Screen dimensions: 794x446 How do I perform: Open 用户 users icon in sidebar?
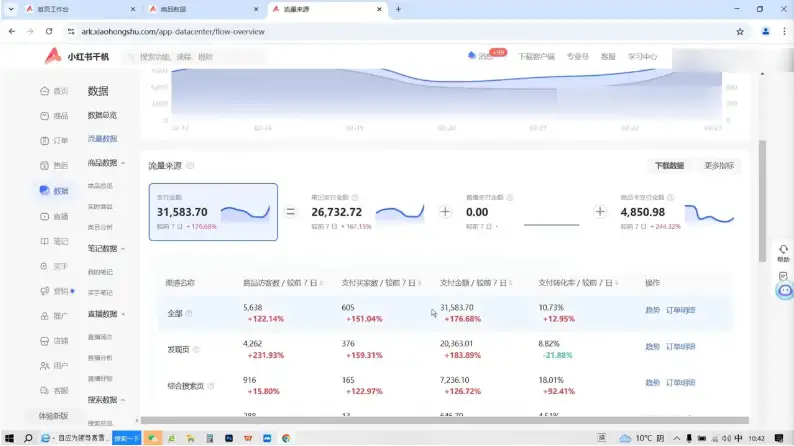click(45, 366)
